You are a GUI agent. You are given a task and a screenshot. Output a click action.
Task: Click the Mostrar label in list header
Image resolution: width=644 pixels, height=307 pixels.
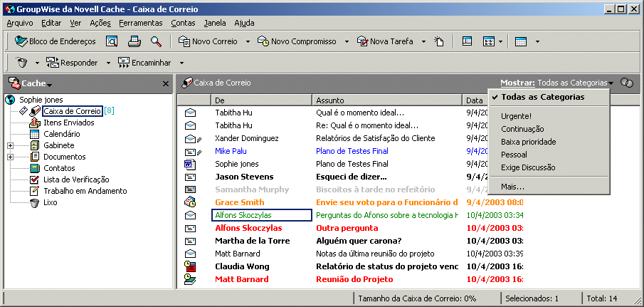[x=517, y=83]
